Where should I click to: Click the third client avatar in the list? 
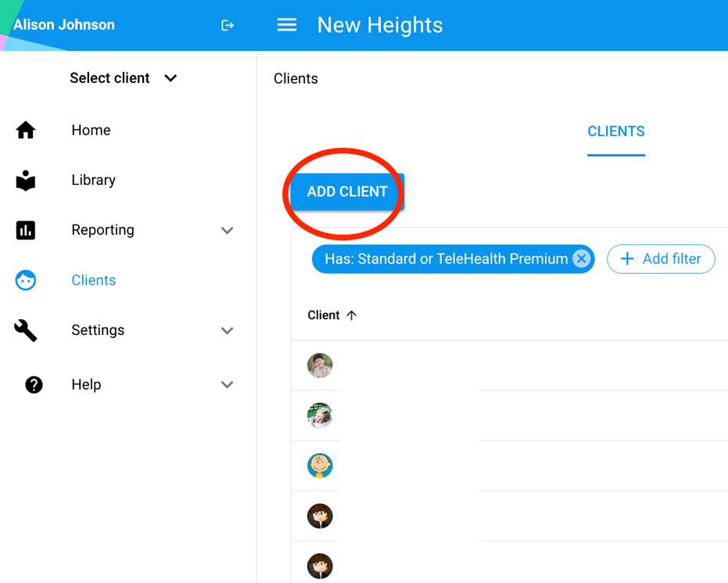[x=317, y=466]
